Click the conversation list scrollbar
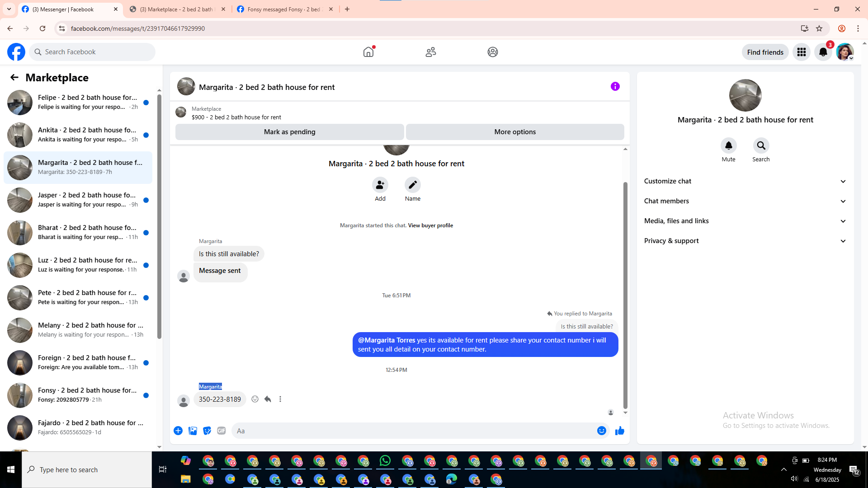The width and height of the screenshot is (868, 488). (159, 217)
